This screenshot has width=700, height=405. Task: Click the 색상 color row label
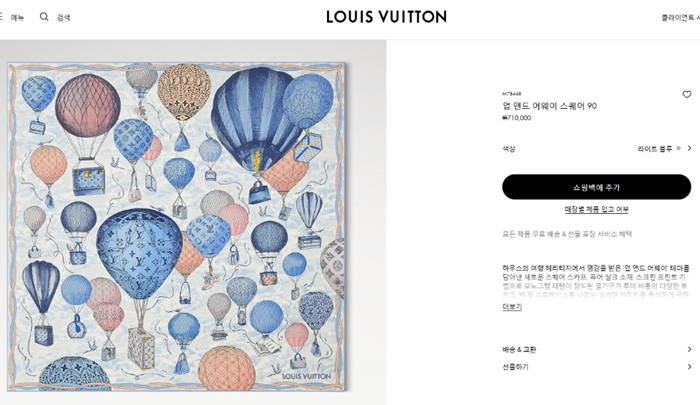coord(508,149)
